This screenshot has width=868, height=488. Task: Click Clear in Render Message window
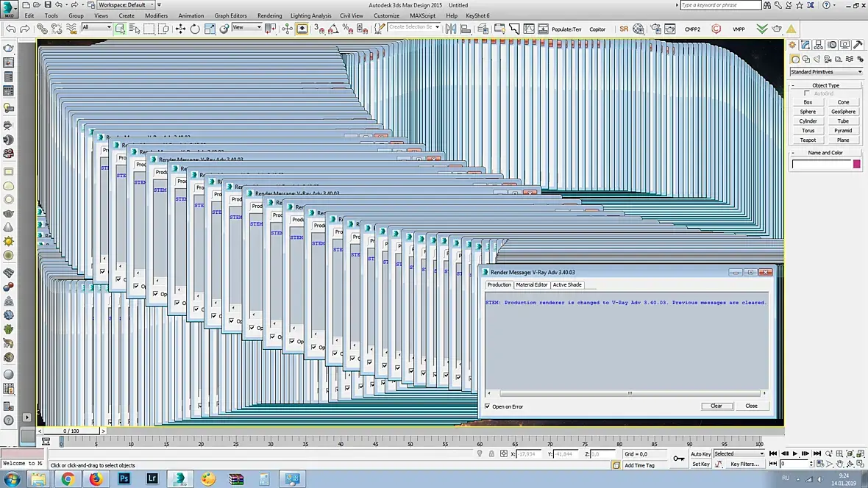pos(716,406)
